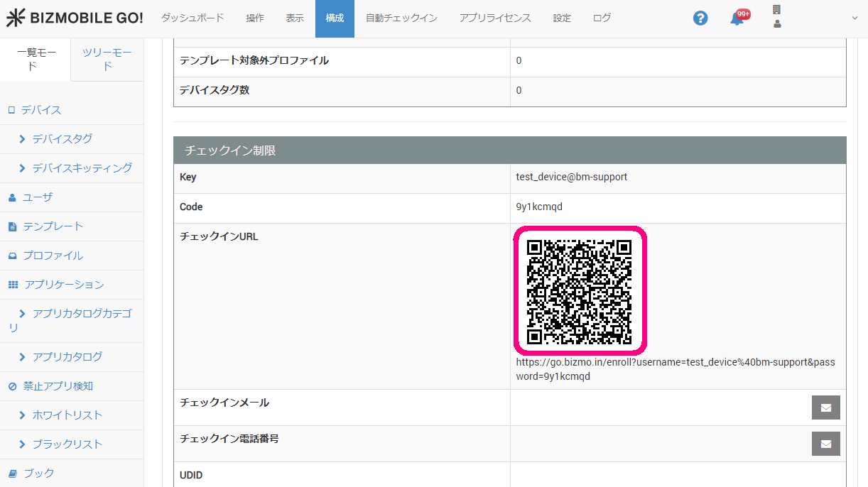The image size is (868, 487).
Task: Open the notifications bell icon
Action: tap(737, 18)
